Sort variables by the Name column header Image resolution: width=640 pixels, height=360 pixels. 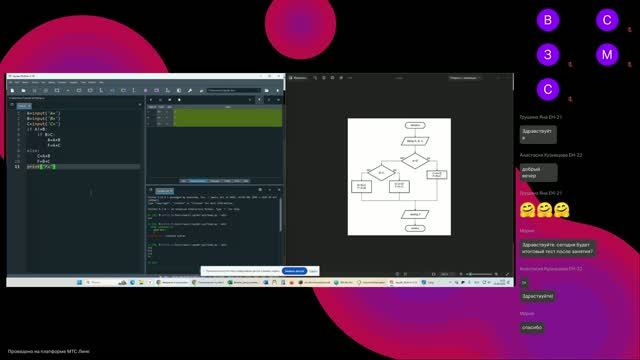(x=152, y=107)
